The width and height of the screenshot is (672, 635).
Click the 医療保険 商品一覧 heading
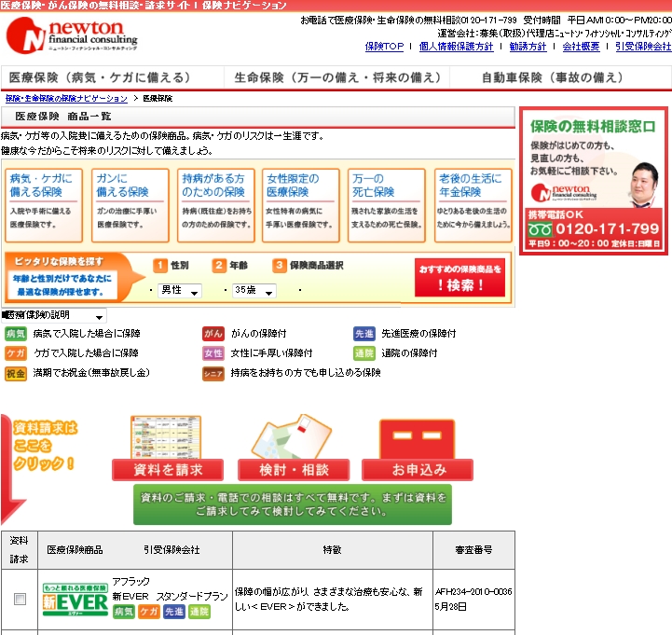tap(63, 117)
